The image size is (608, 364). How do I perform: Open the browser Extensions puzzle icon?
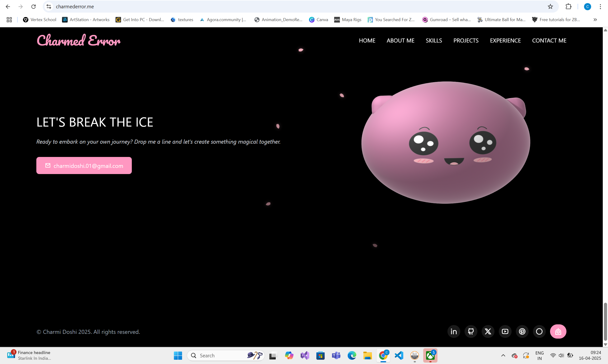click(568, 7)
